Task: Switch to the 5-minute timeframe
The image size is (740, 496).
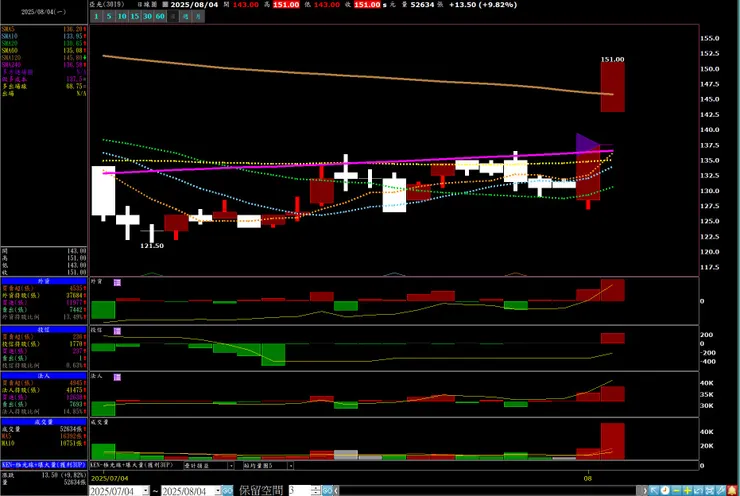Action: 109,17
